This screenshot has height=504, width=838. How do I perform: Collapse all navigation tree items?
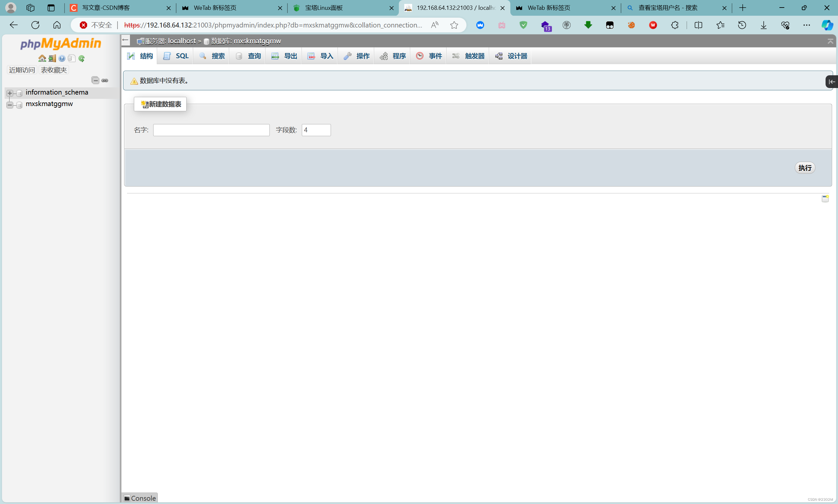(96, 80)
